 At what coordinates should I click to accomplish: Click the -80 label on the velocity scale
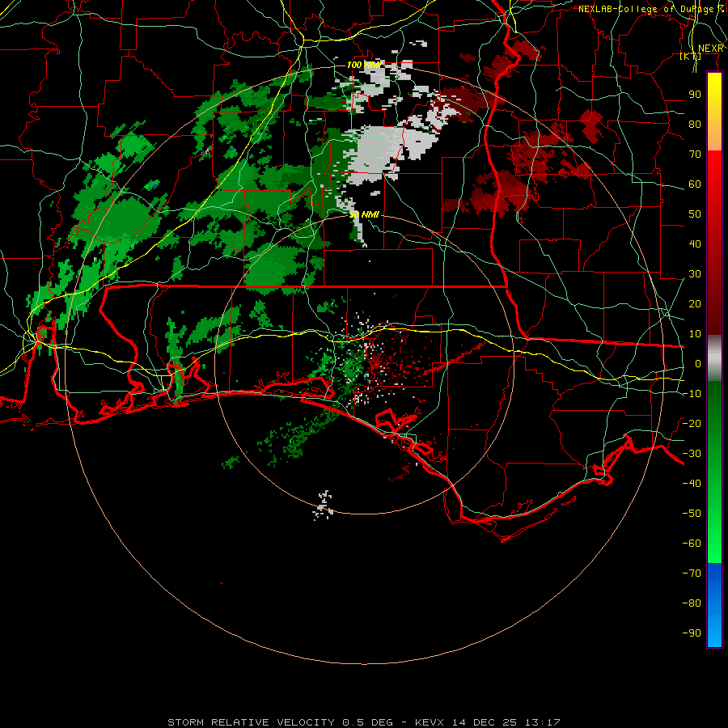click(x=692, y=603)
